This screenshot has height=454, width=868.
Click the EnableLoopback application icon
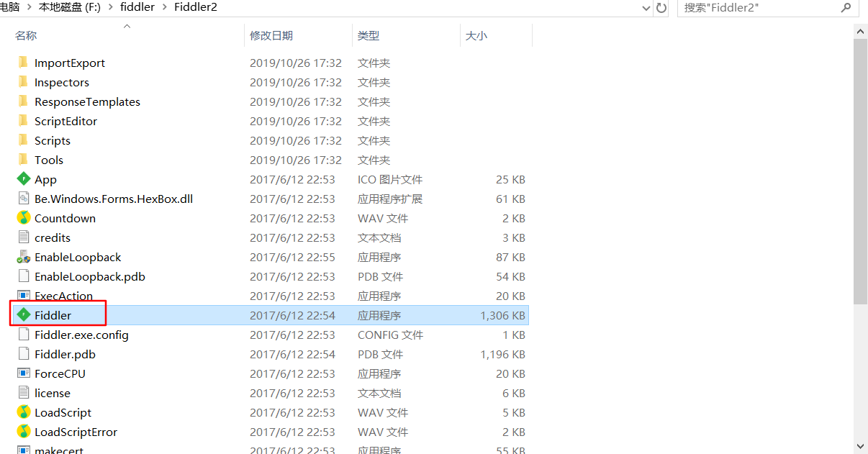(23, 257)
